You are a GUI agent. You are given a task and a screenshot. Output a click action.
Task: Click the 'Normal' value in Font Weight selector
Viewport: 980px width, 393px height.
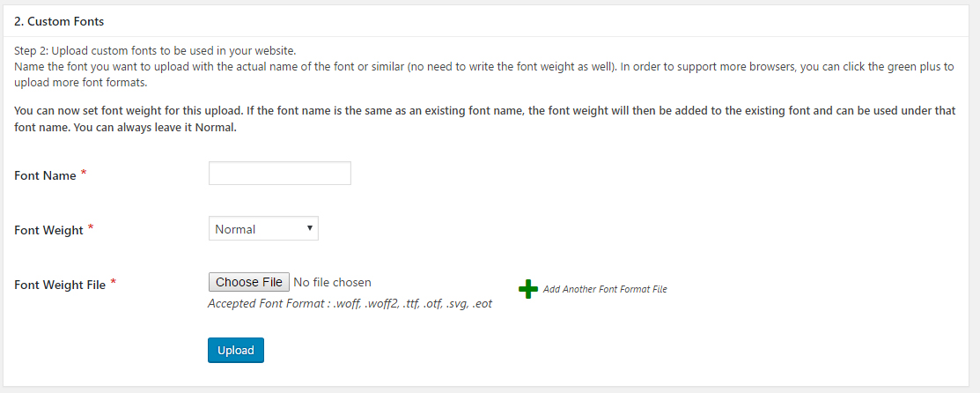pyautogui.click(x=235, y=229)
